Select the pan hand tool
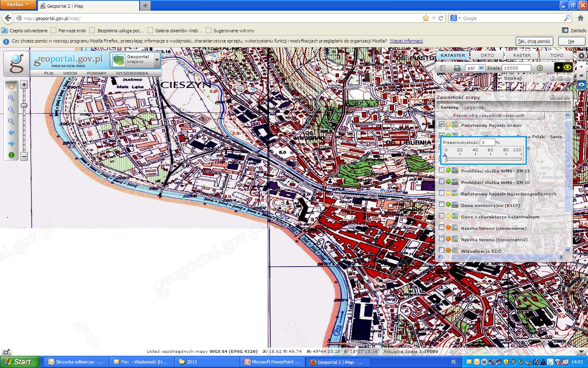The height and width of the screenshot is (368, 588). 11,85
